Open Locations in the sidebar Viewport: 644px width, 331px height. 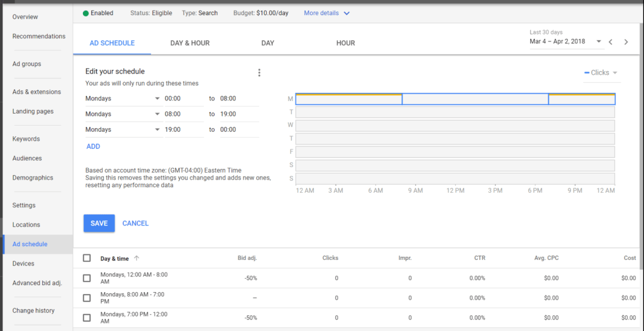point(26,225)
